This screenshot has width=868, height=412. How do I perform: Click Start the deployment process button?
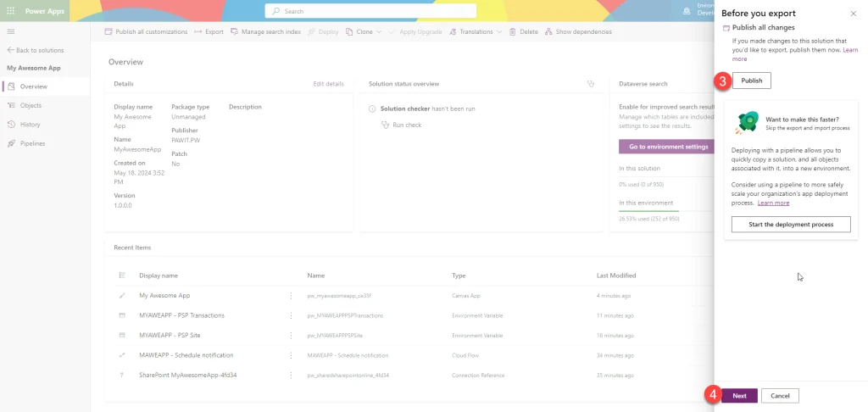[791, 225]
